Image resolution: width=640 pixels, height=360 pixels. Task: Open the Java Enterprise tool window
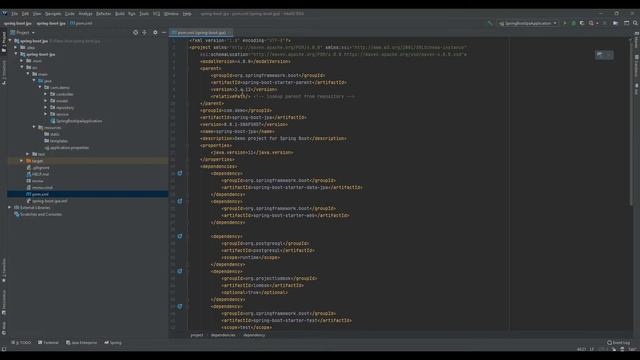(82, 342)
